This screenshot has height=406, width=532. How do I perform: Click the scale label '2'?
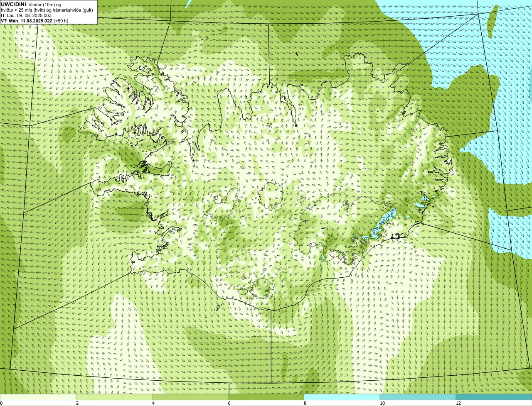[x=77, y=403]
